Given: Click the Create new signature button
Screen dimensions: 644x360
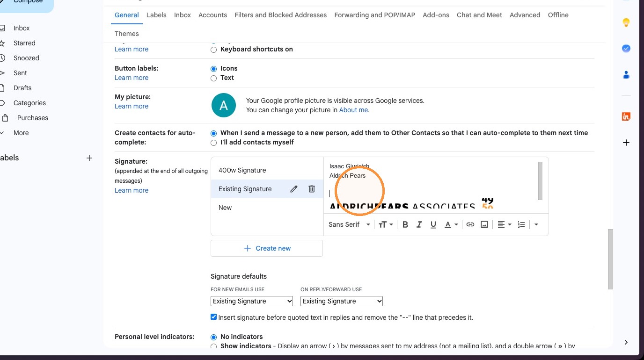Looking at the screenshot, I should (x=267, y=248).
